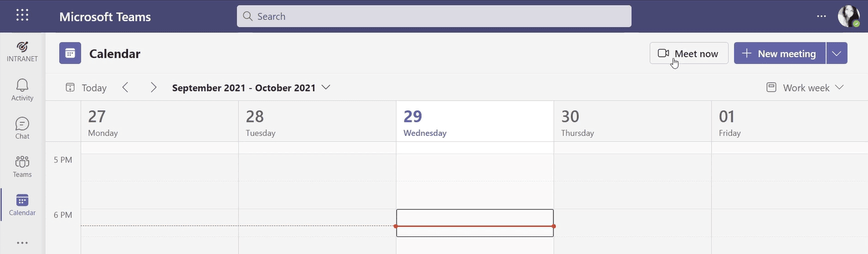Expand the September 2021 - October 2021 date picker

pos(251,87)
